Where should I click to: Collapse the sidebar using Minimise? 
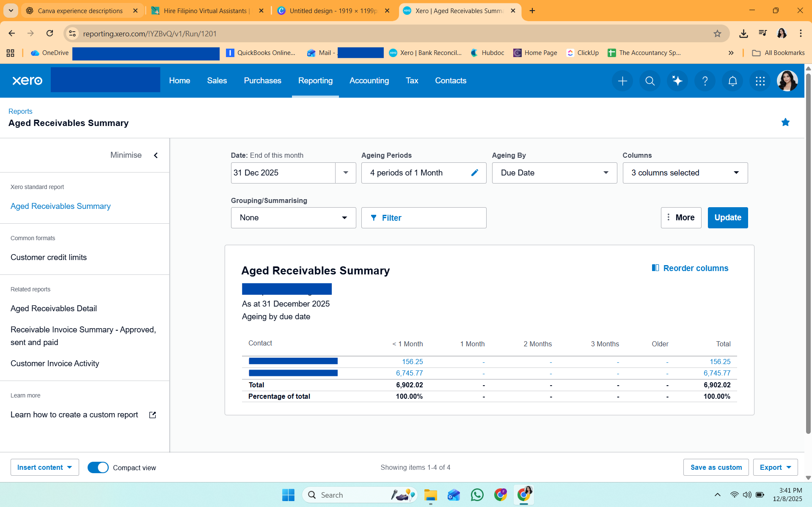[x=134, y=155]
